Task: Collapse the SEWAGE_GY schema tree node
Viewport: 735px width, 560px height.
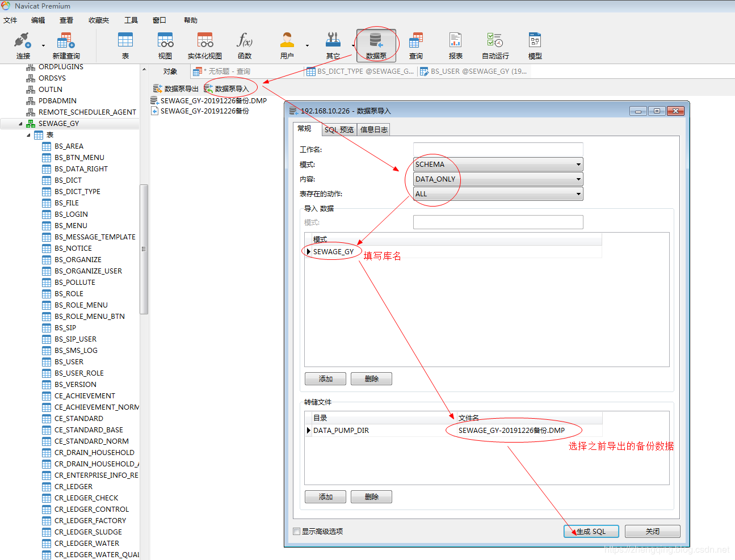Action: coord(21,124)
